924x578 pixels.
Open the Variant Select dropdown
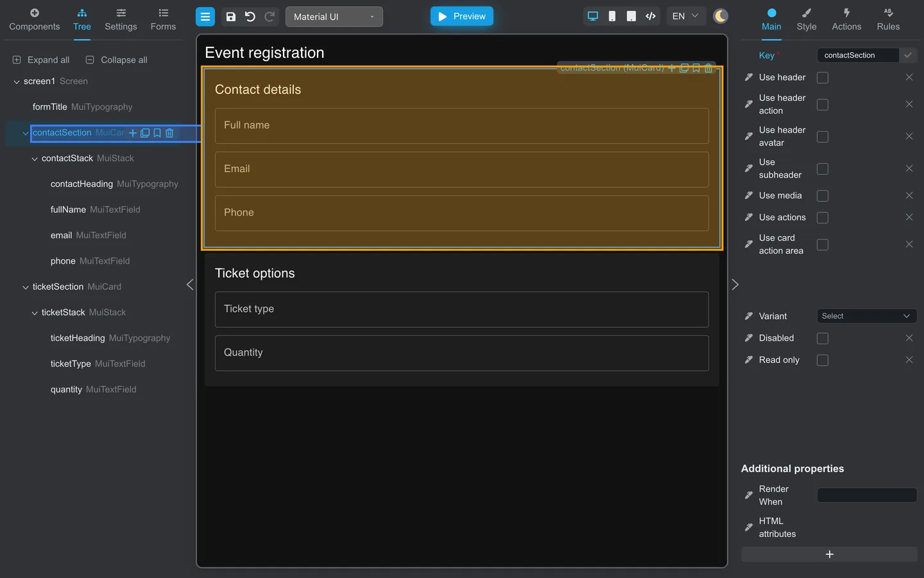tap(866, 316)
